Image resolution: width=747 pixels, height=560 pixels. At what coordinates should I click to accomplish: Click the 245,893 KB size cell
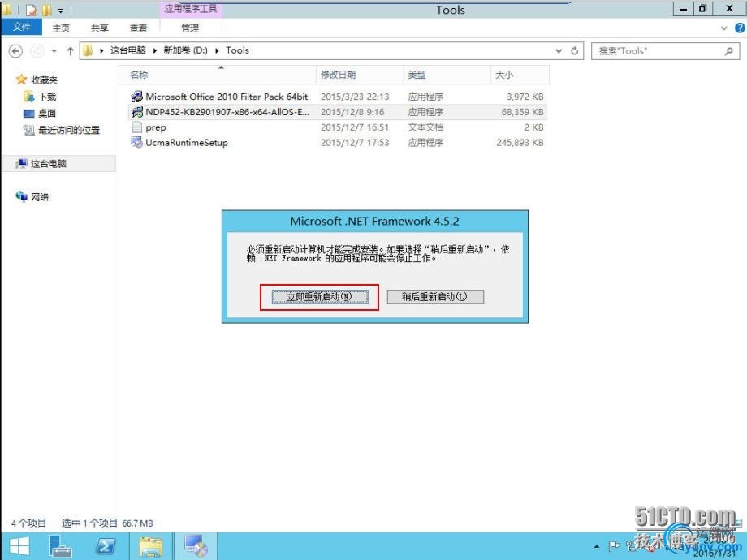(x=520, y=142)
